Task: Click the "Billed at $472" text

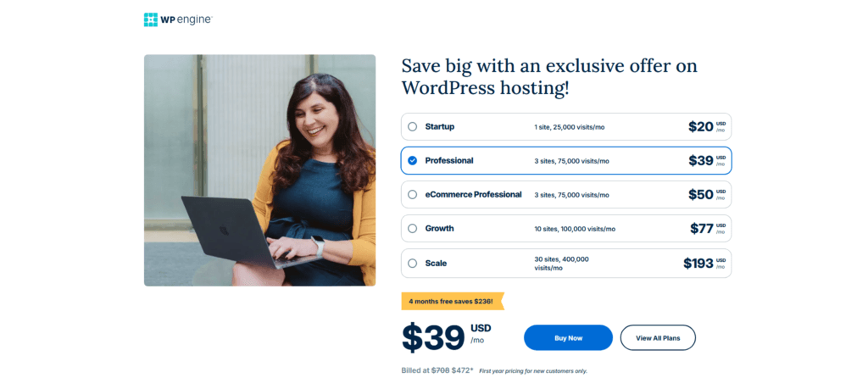Action: (437, 370)
